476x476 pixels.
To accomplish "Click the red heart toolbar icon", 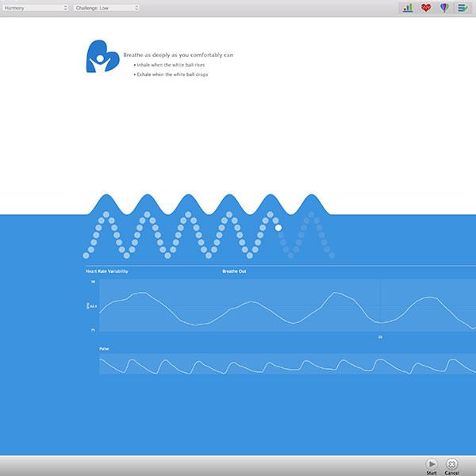I will (426, 8).
